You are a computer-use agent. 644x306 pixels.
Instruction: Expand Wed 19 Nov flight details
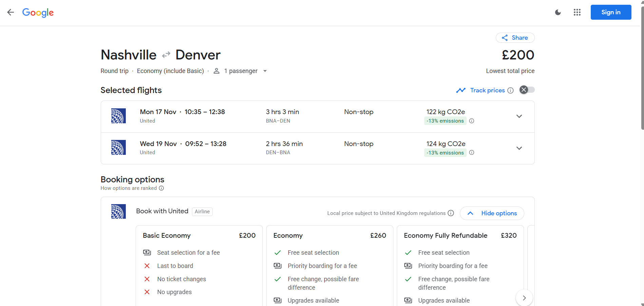pyautogui.click(x=519, y=148)
